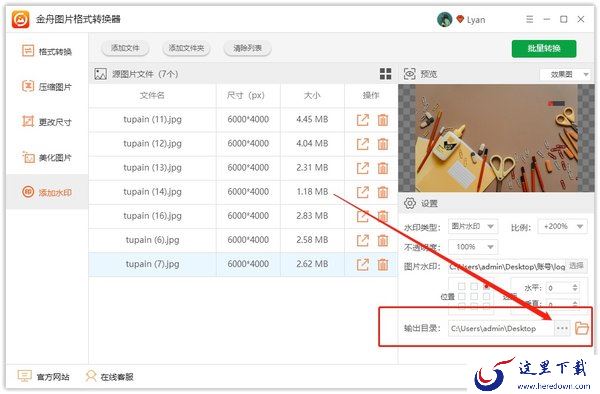Open the 在线客服 link

109,377
